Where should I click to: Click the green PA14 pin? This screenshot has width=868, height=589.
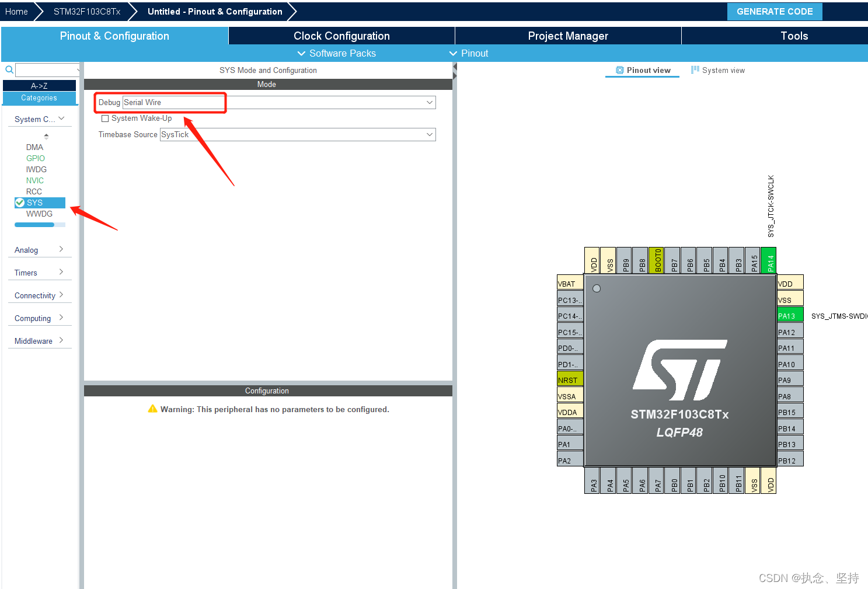click(769, 260)
